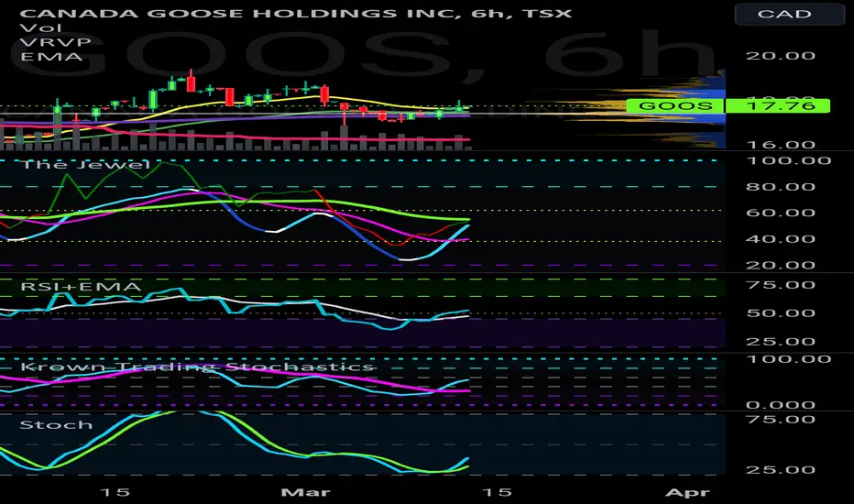Click the 60.00 Jewel scale label
854x504 pixels.
(x=781, y=213)
